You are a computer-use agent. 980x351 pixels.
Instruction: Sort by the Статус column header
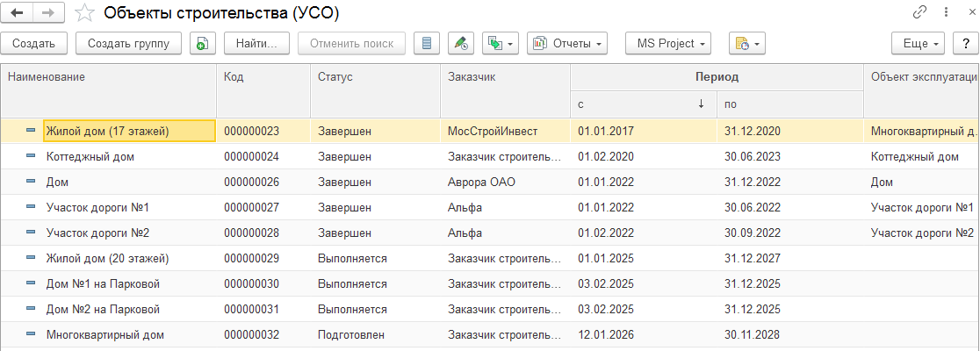[x=375, y=77]
